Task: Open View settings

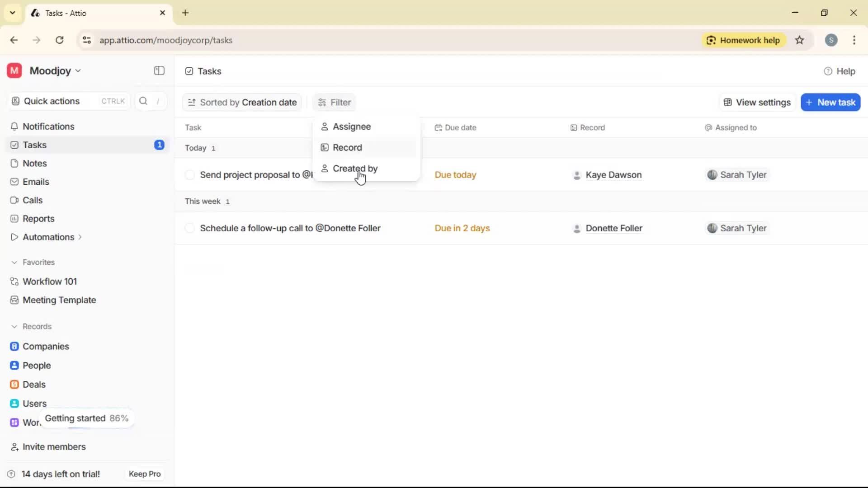Action: (757, 103)
